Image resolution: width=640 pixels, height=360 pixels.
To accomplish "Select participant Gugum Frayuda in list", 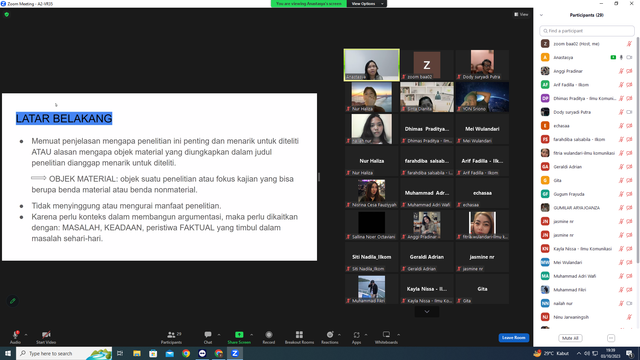I will [587, 194].
